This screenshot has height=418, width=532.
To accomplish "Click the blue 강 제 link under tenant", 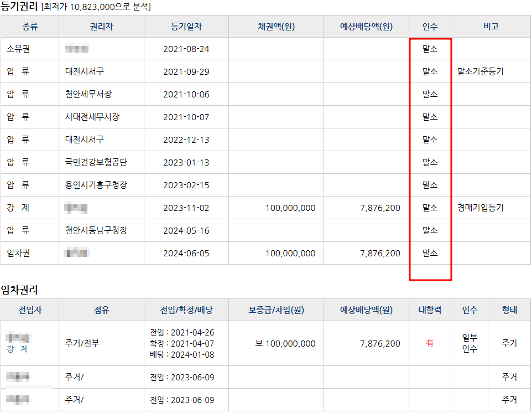I will pos(17,349).
